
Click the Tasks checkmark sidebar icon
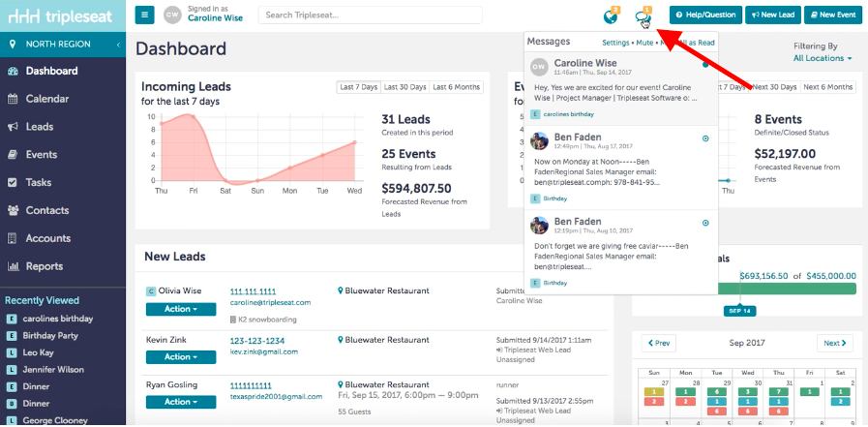13,182
